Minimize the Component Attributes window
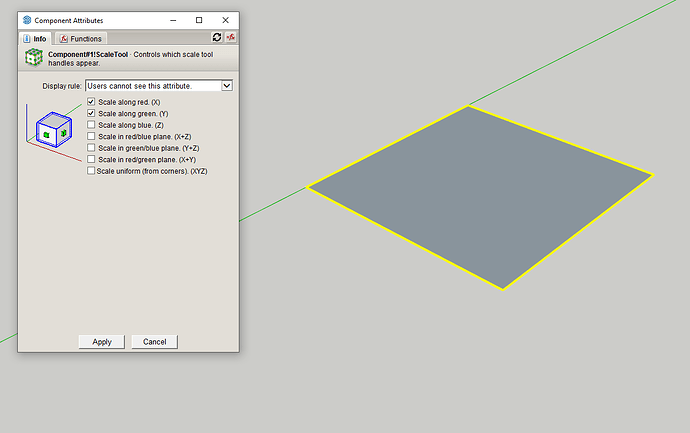Screen dimensions: 690x433 [173, 20]
